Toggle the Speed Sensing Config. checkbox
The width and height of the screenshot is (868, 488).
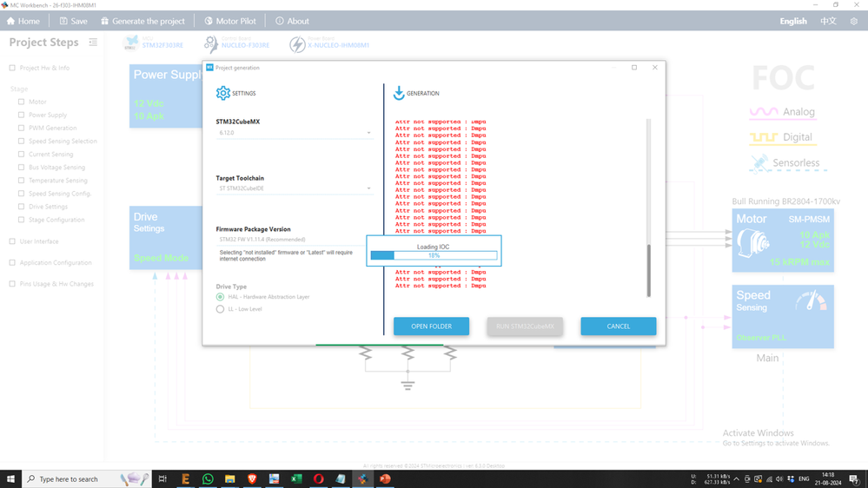click(x=21, y=194)
